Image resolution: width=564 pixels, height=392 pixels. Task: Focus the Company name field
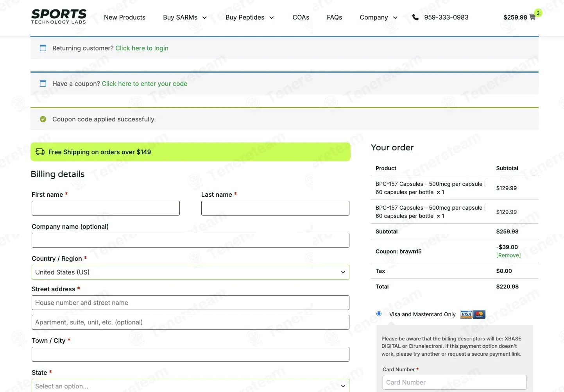pyautogui.click(x=190, y=240)
